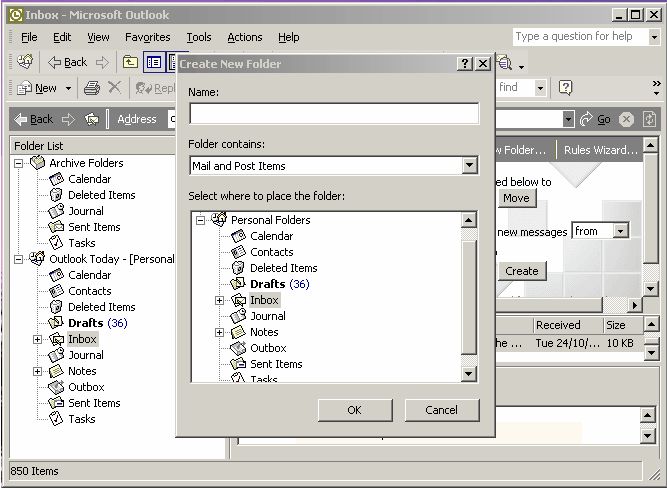Click the Go button on the address bar
Viewport: 667px width, 488px height.
(596, 119)
